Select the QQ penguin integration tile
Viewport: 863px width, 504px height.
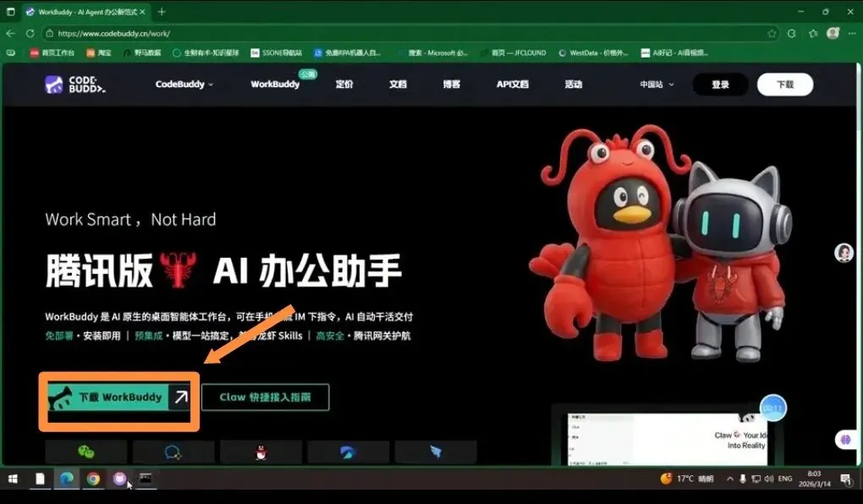[x=261, y=452]
